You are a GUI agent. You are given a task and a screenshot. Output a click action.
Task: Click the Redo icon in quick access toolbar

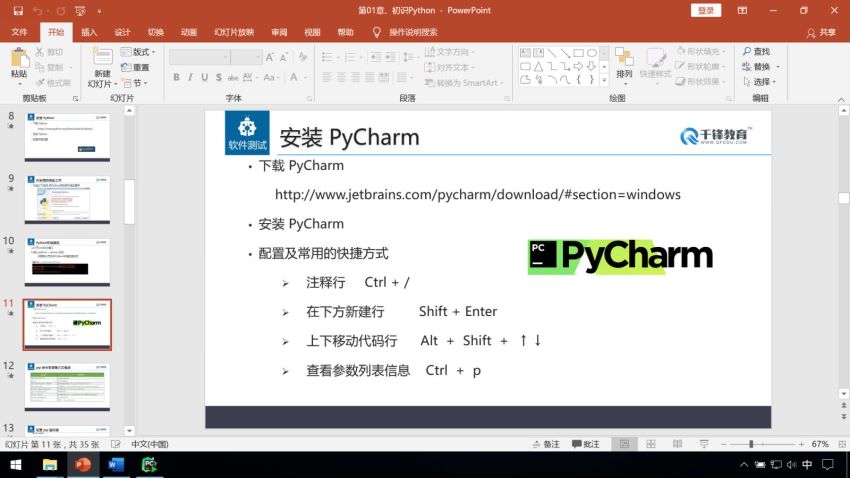coord(61,10)
